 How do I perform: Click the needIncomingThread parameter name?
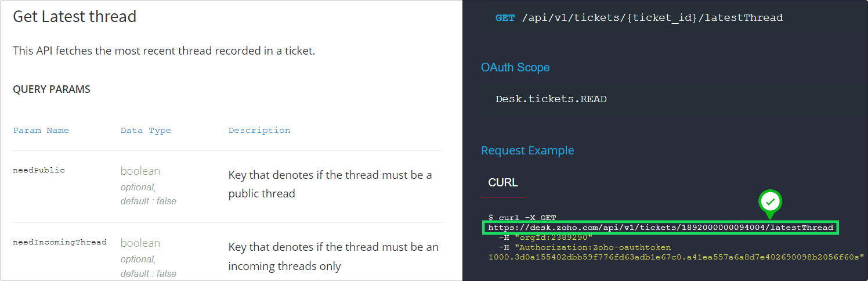(60, 242)
